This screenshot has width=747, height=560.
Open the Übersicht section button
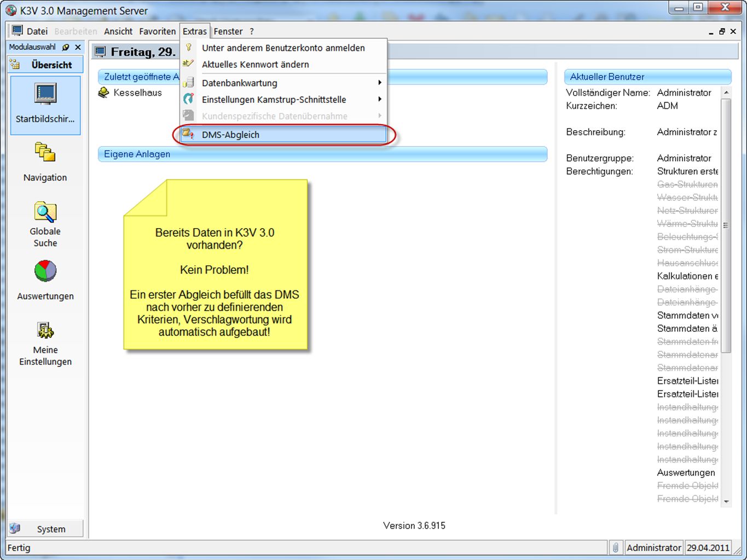[x=45, y=65]
